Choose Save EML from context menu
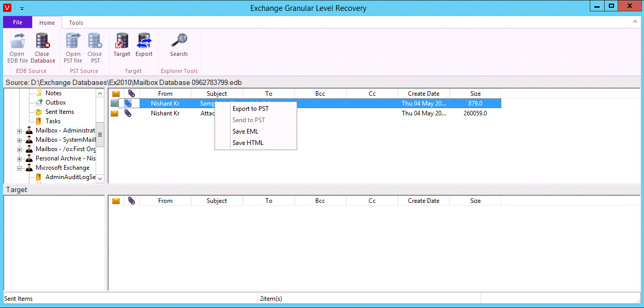 tap(246, 131)
